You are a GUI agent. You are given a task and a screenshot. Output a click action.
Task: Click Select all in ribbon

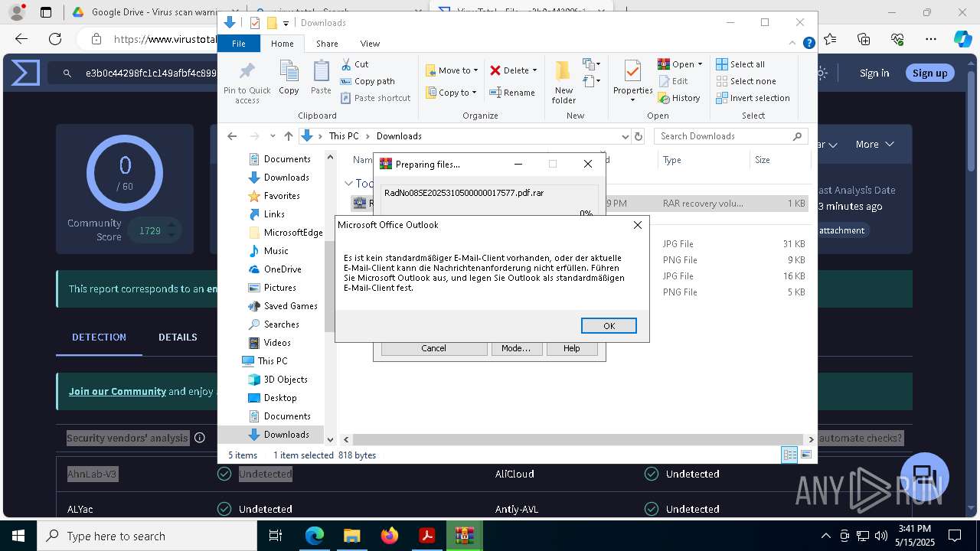740,64
